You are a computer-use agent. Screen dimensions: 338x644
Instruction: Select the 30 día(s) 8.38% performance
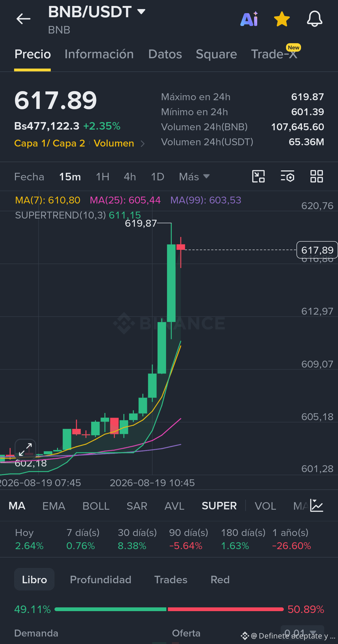coord(137,539)
